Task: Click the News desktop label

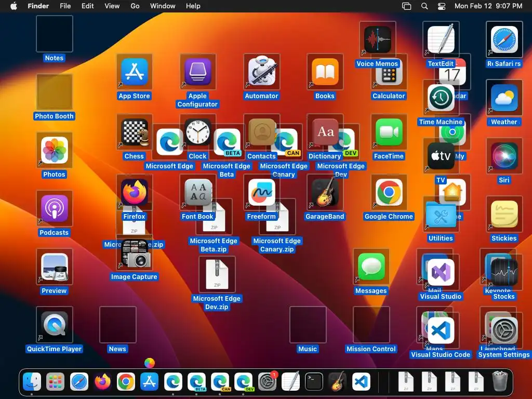Action: pos(118,349)
